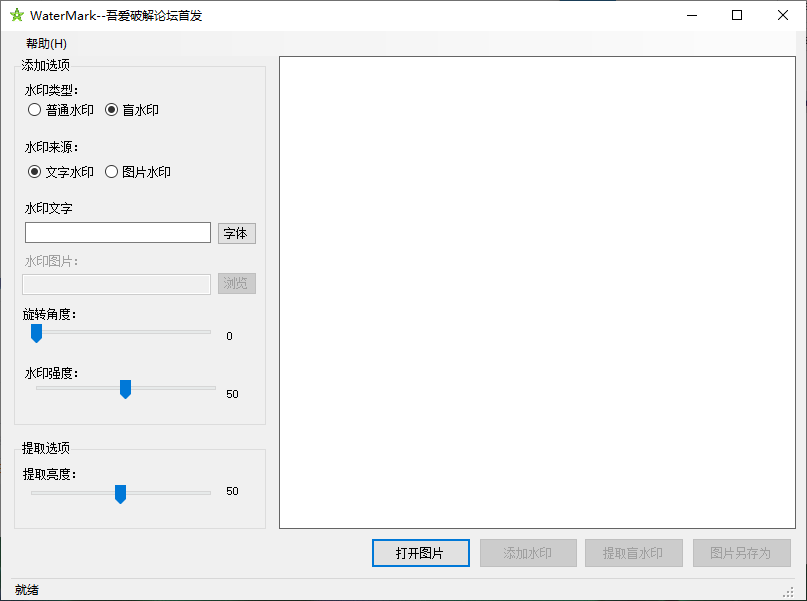Choose 图片水印 as watermark source
This screenshot has width=807, height=601.
click(111, 171)
